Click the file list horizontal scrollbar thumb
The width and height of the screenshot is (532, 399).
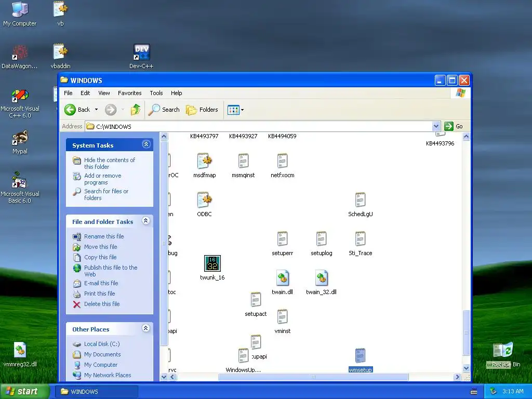coord(313,377)
